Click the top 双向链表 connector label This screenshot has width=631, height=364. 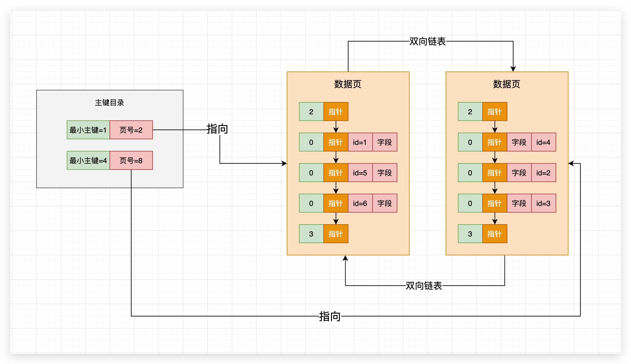(428, 41)
